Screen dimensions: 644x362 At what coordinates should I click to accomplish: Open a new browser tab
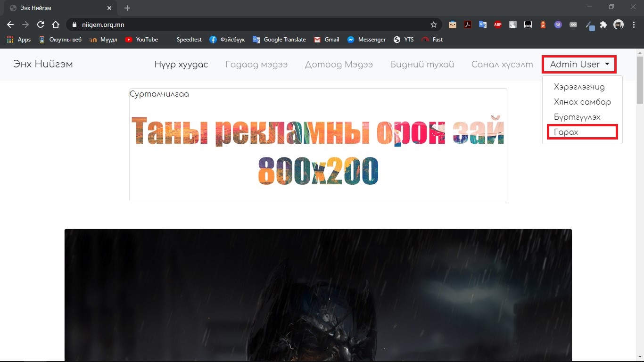point(127,8)
